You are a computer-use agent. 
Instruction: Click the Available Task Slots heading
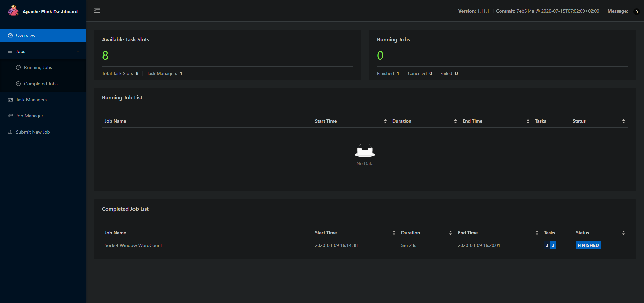click(125, 39)
